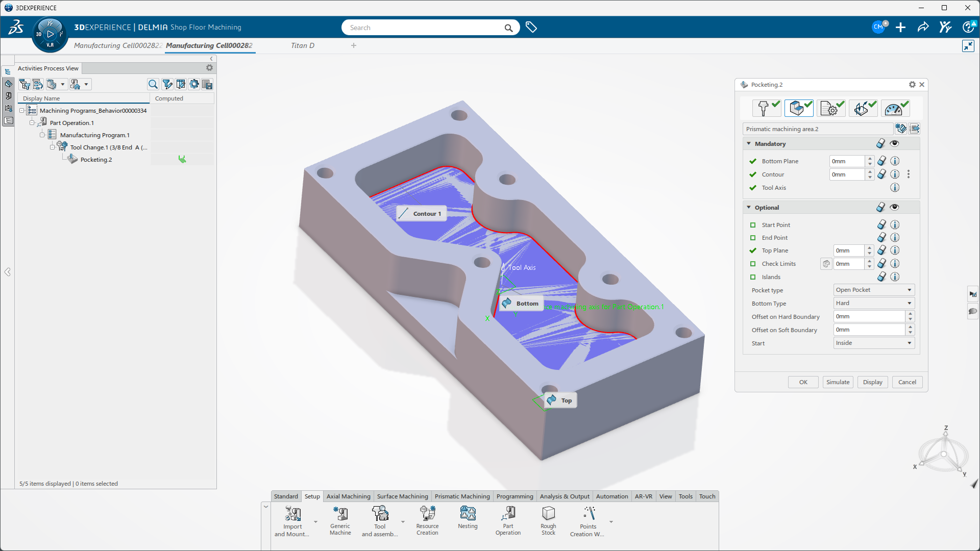Viewport: 980px width, 551px height.
Task: Click the Simulate button
Action: pyautogui.click(x=838, y=382)
